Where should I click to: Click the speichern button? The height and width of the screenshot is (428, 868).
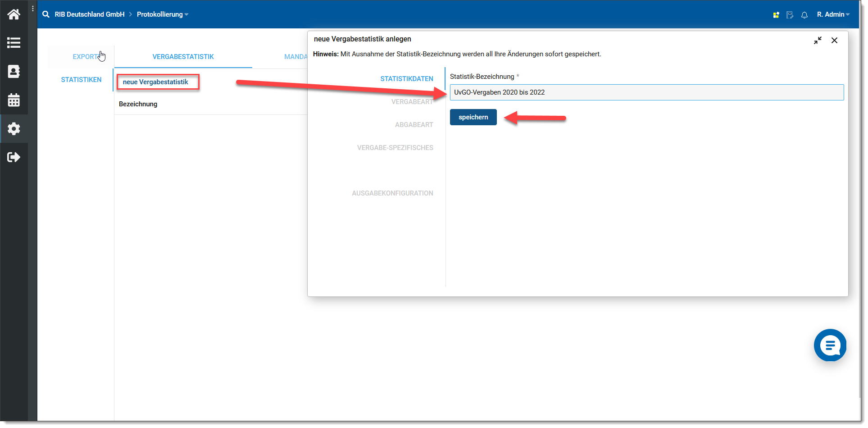473,117
